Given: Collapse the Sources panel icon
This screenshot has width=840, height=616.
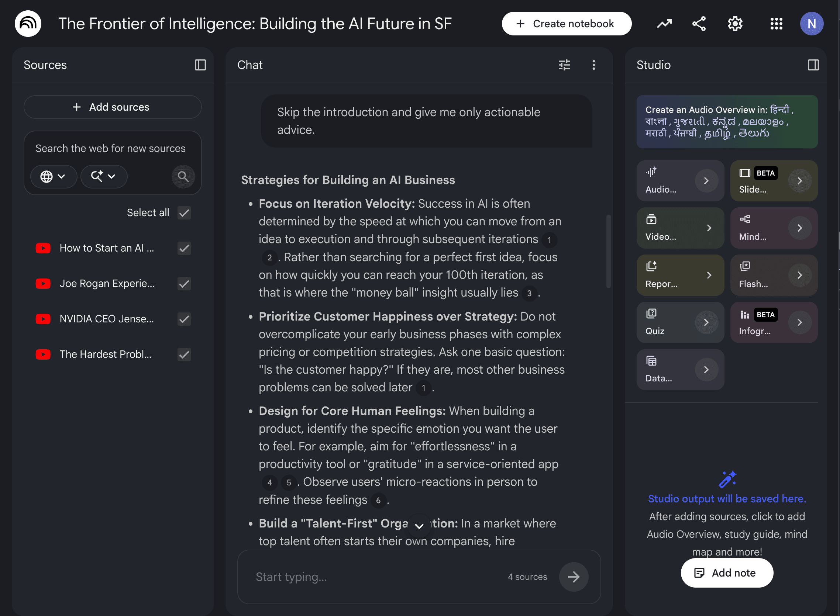Looking at the screenshot, I should (200, 65).
